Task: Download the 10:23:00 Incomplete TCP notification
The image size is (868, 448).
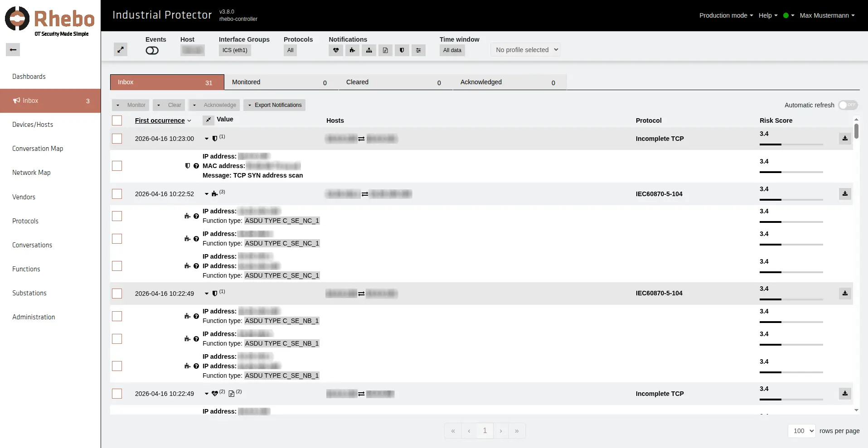Action: tap(845, 139)
